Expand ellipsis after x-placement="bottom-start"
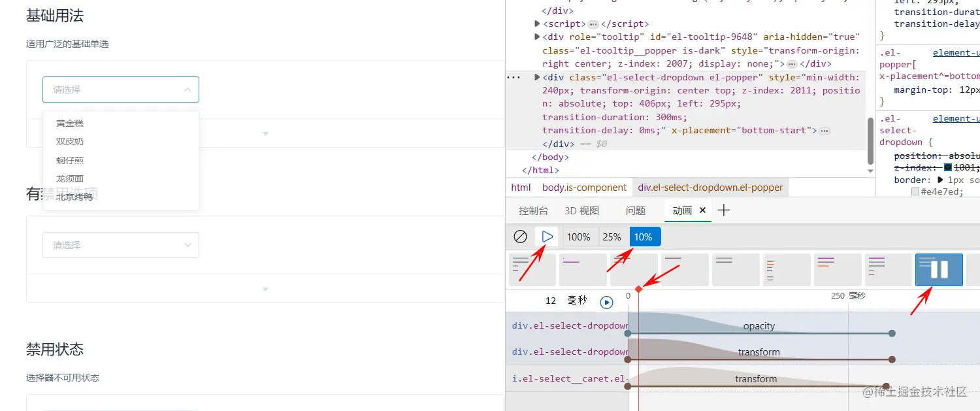 (825, 131)
